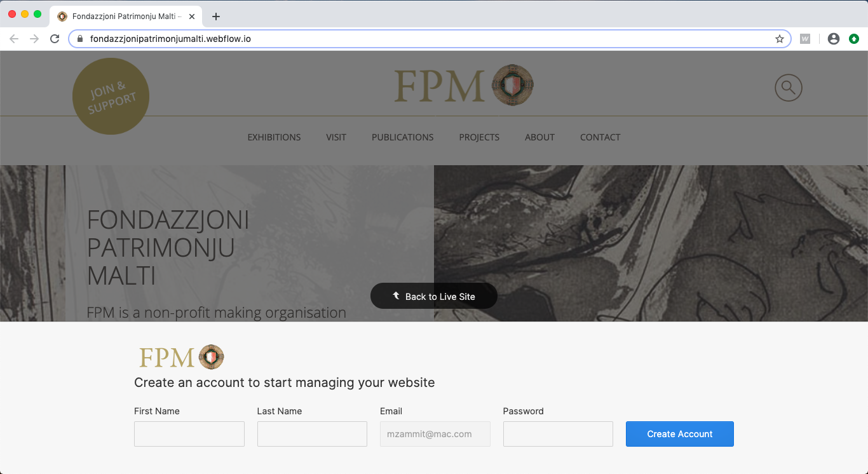This screenshot has width=868, height=474.
Task: Open the Visit menu item
Action: pyautogui.click(x=336, y=137)
